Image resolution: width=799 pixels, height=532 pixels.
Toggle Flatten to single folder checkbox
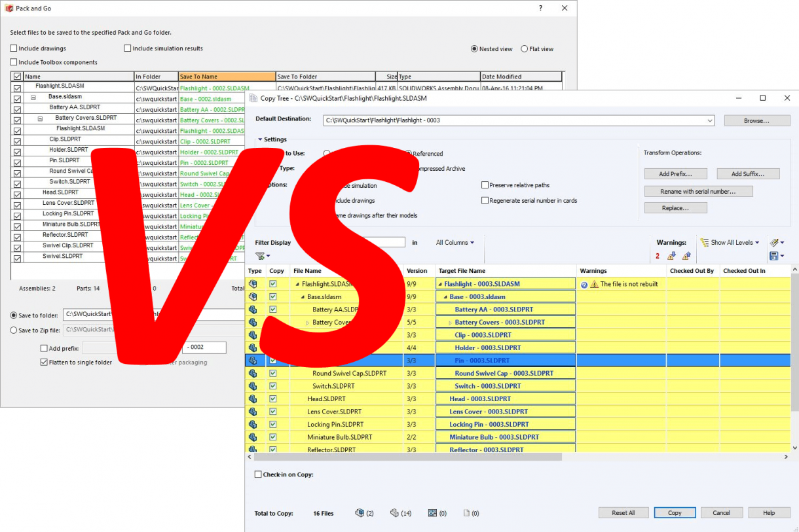coord(44,362)
